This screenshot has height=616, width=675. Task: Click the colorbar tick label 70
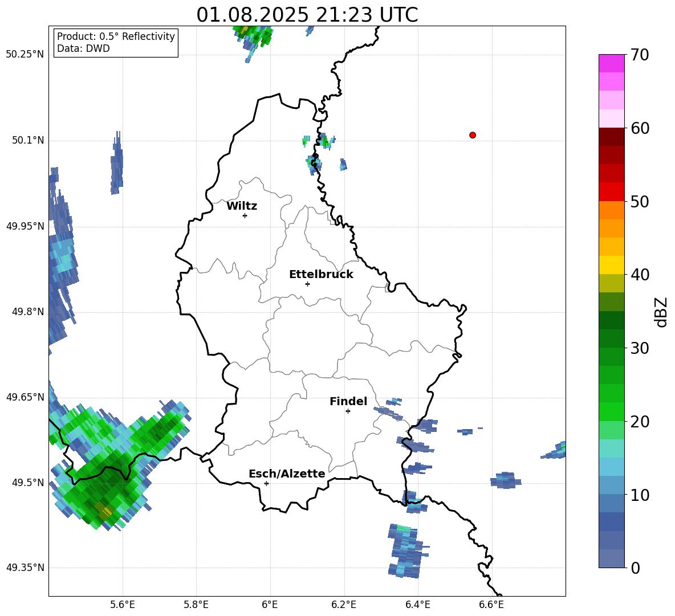coord(639,55)
